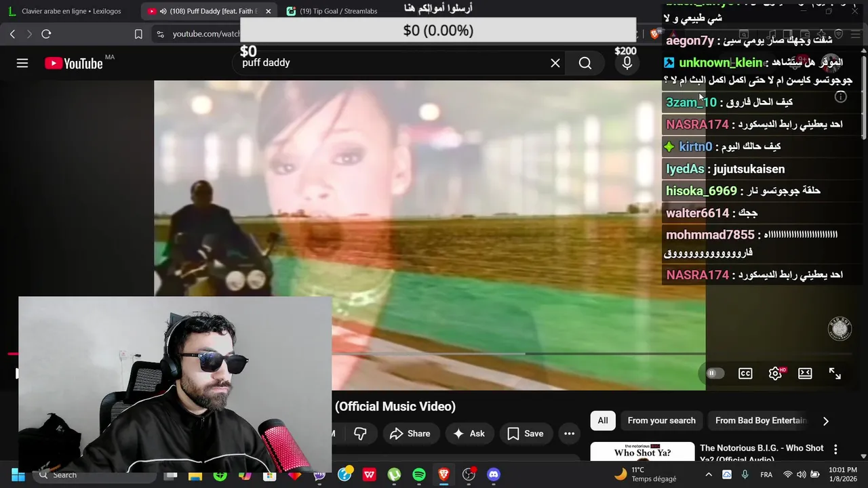Toggle the autoplay switch in the player
This screenshot has width=868, height=488.
[715, 373]
